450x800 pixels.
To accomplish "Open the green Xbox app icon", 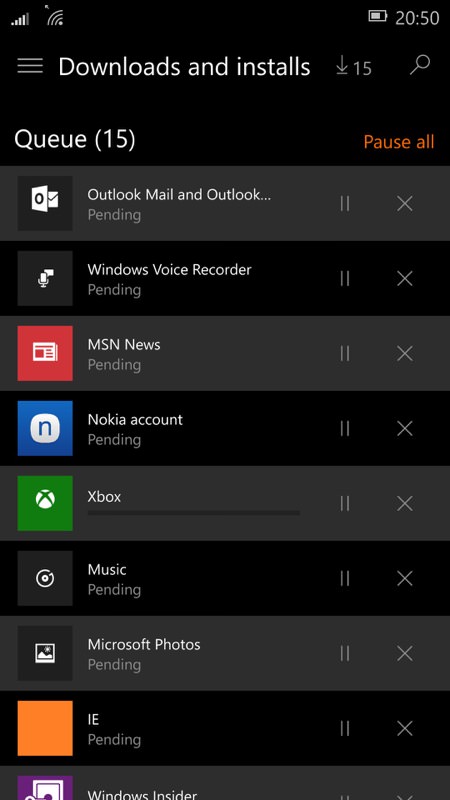I will [x=45, y=503].
